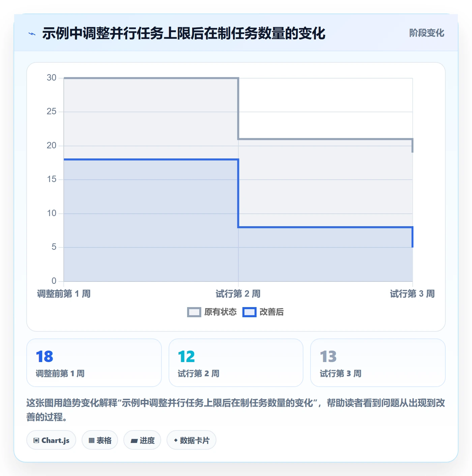The height and width of the screenshot is (476, 472).
Task: Click the y-axis tick label 0
Action: click(x=54, y=281)
